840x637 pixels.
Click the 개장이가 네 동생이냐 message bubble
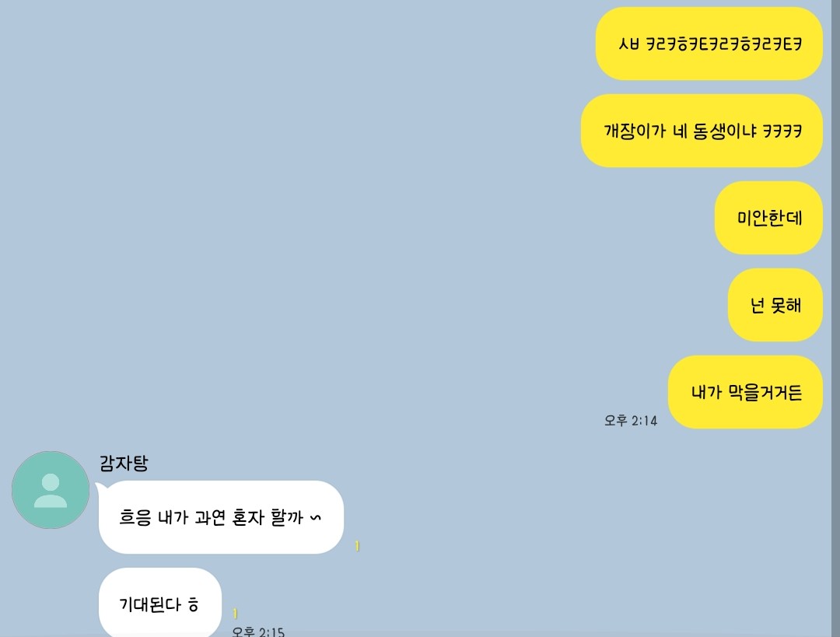click(x=702, y=131)
